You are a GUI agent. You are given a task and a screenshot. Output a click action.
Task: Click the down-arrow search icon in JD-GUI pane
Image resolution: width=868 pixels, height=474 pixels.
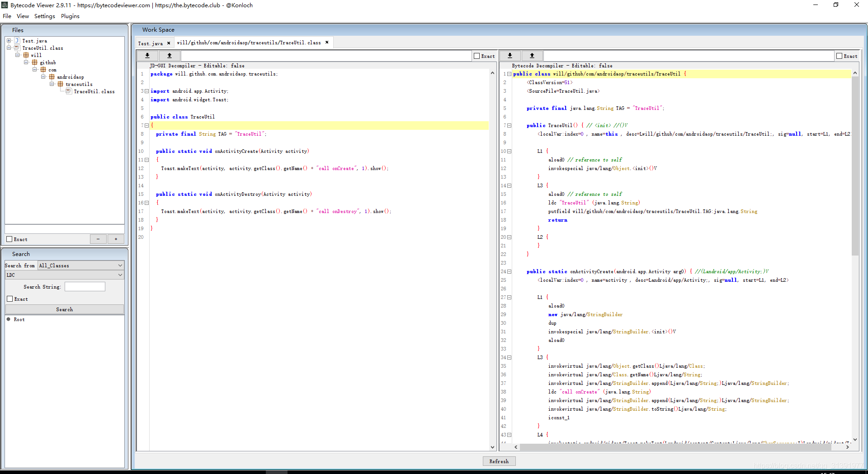point(147,56)
